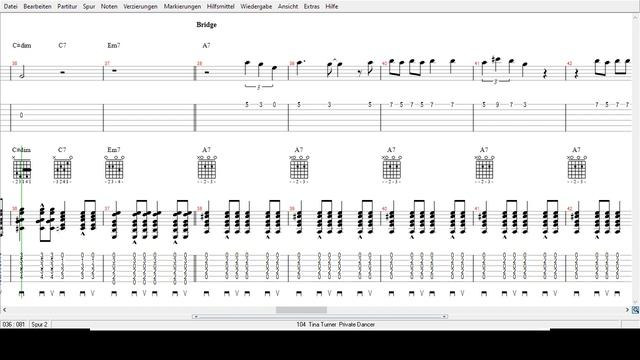Open the Extras menu
The width and height of the screenshot is (640, 360).
pos(311,7)
